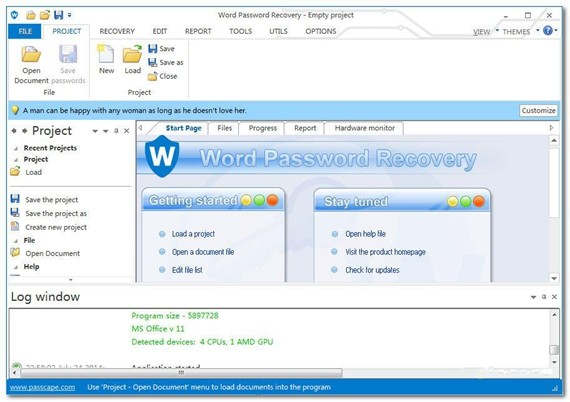
Task: Switch to the Progress tab
Action: (262, 128)
